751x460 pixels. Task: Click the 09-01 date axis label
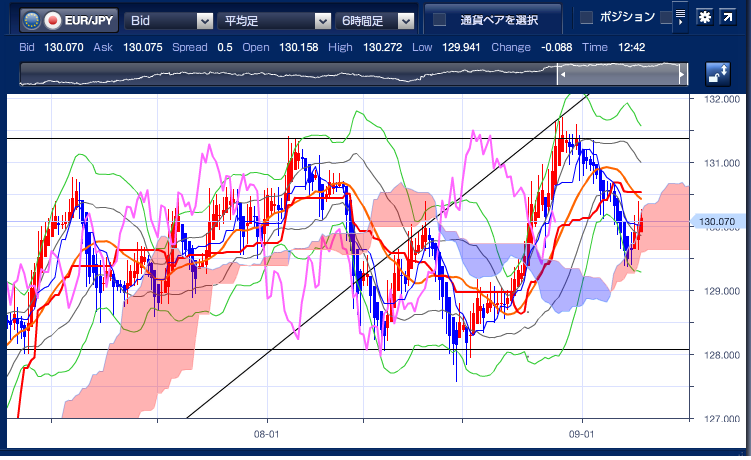[581, 435]
